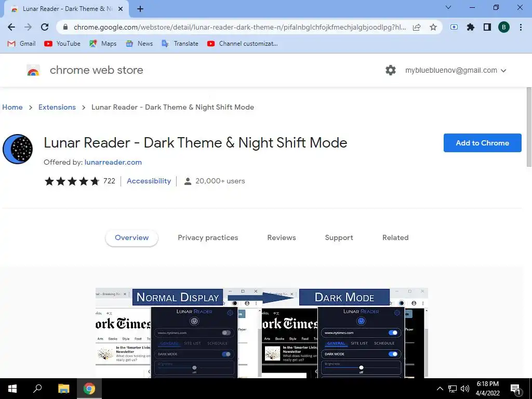
Task: Switch to Privacy practices tab
Action: pyautogui.click(x=208, y=237)
